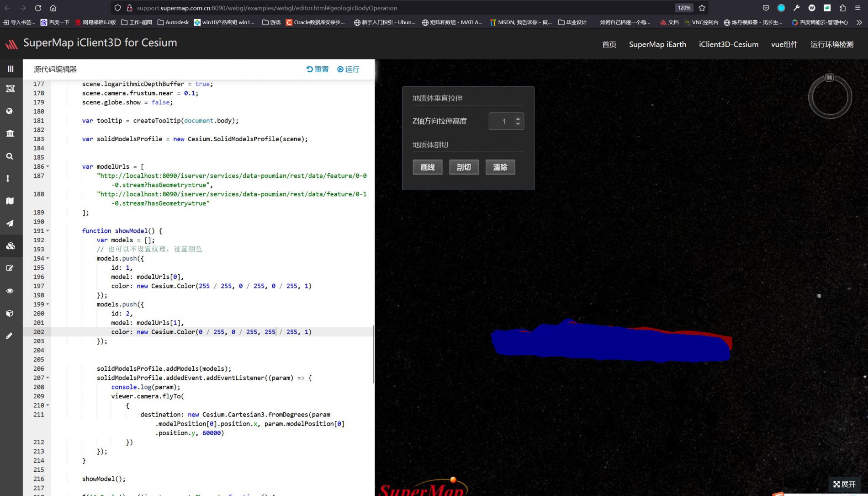Open the edit square icon in sidebar
Viewport: 868px width, 496px height.
pyautogui.click(x=10, y=268)
